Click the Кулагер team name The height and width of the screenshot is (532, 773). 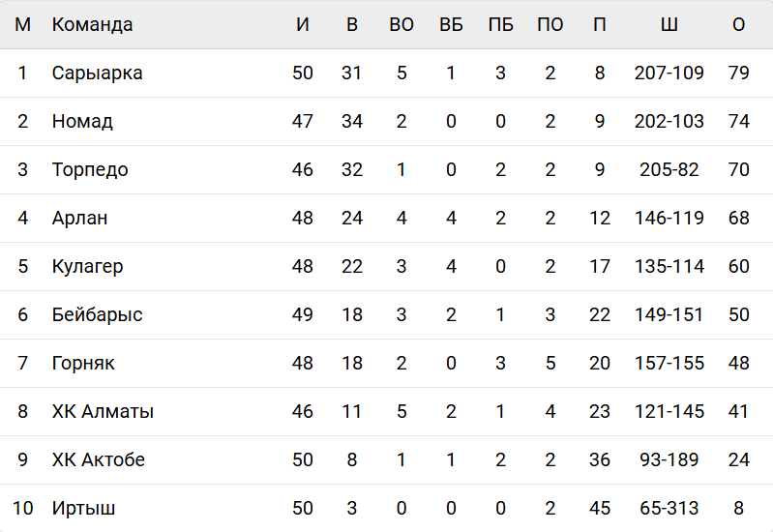point(87,266)
